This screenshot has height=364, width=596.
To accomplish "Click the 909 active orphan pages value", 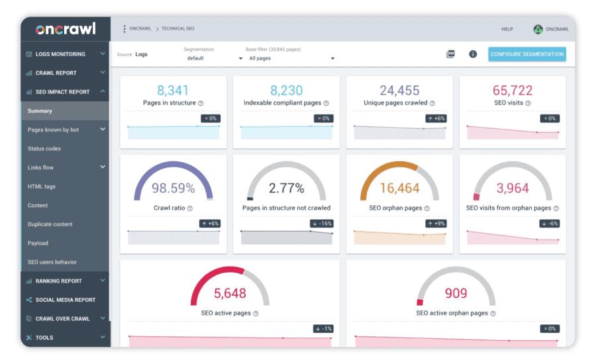I will [456, 293].
